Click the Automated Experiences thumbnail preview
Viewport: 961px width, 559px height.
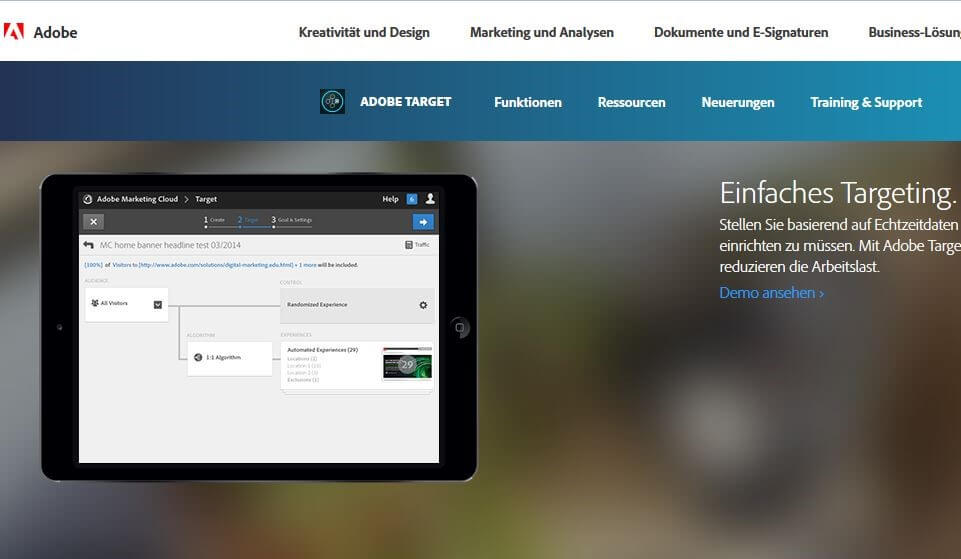(407, 365)
